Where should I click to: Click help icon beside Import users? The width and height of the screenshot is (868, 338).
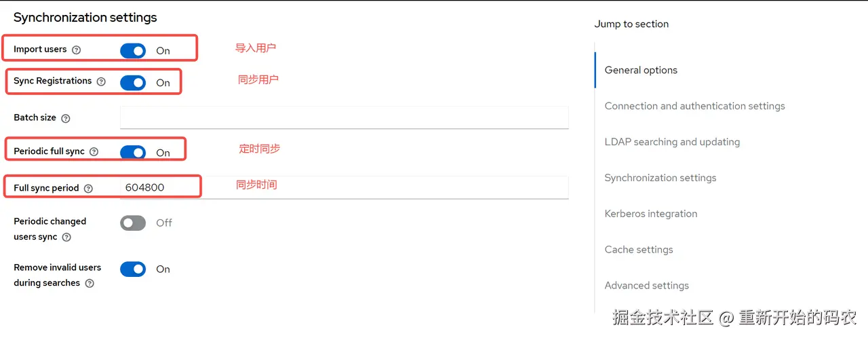[x=77, y=50]
